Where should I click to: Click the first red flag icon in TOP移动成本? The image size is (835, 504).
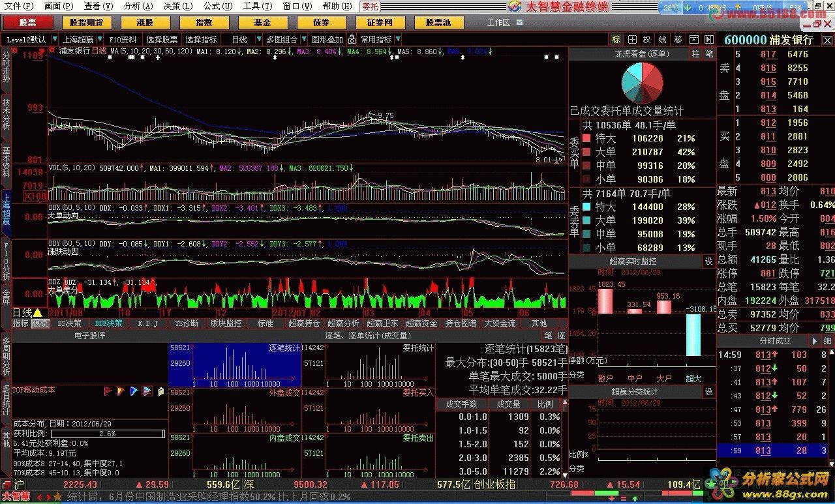pos(108,391)
